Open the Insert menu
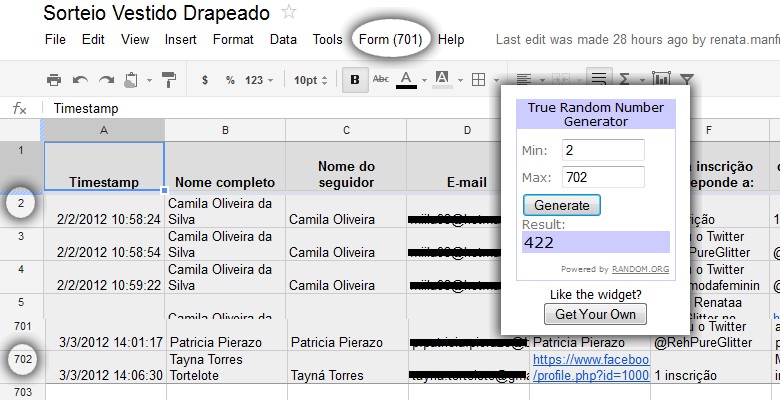Screen dimensions: 780x400 (181, 39)
